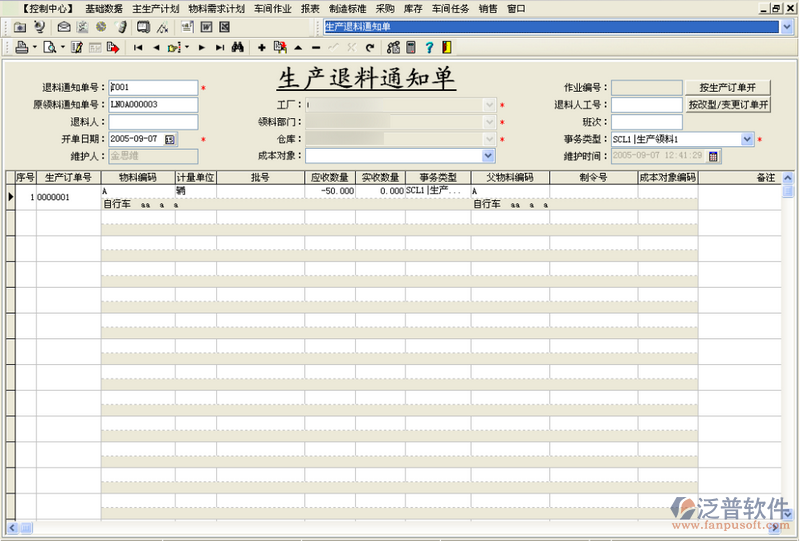Open the 基础数据 menu

coord(104,8)
